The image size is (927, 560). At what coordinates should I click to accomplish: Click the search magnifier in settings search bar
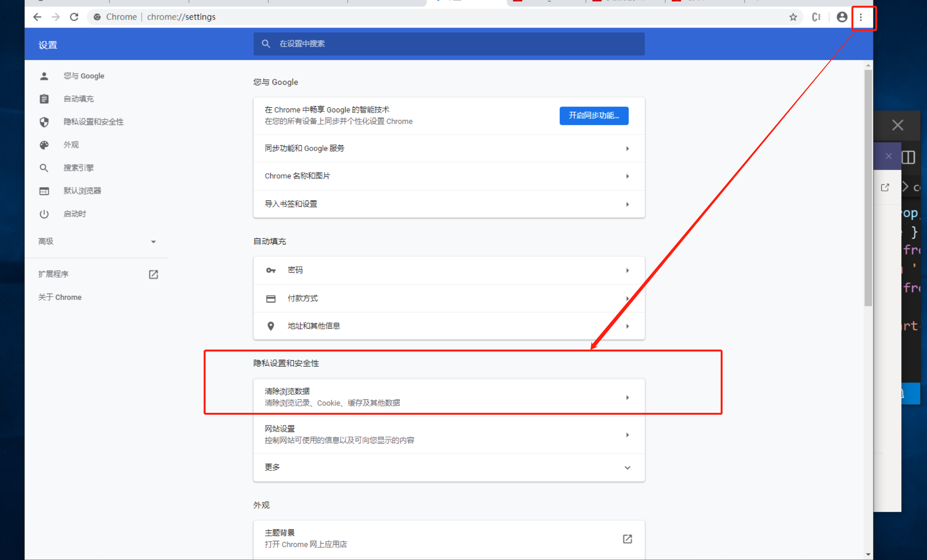click(266, 44)
